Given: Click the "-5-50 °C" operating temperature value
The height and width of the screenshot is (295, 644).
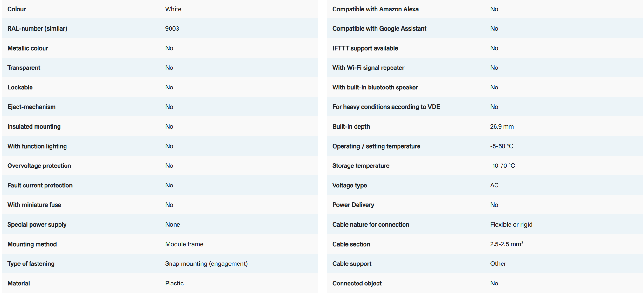Looking at the screenshot, I should point(502,146).
